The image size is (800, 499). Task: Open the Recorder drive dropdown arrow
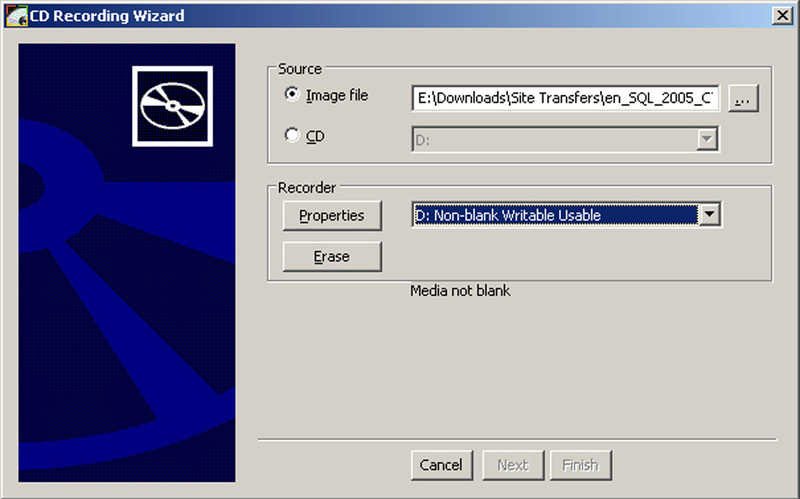pyautogui.click(x=710, y=215)
